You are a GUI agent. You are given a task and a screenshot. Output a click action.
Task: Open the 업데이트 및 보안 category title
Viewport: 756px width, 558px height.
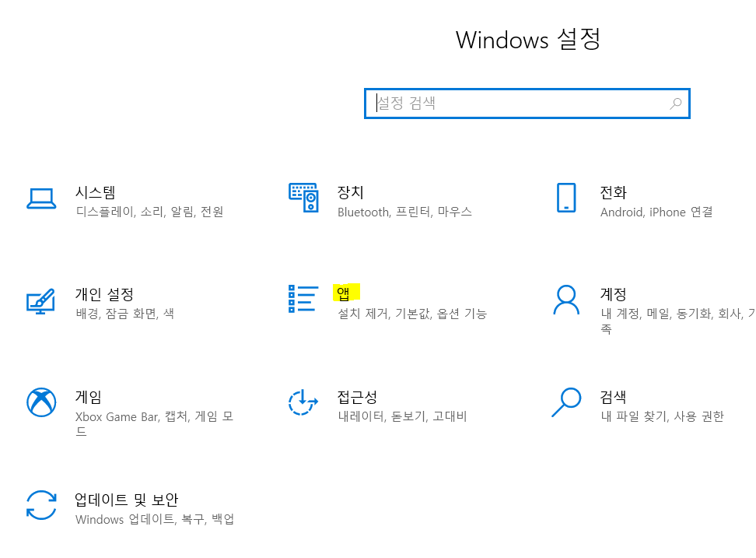point(126,500)
